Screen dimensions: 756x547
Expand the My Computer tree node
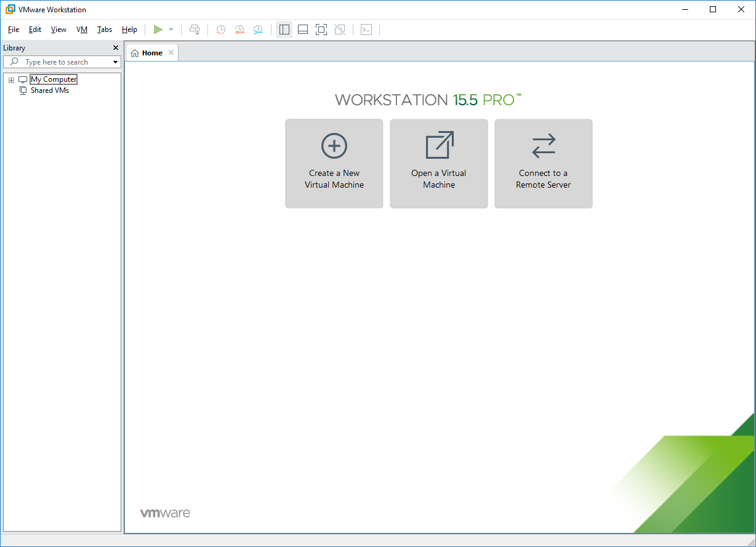click(11, 80)
